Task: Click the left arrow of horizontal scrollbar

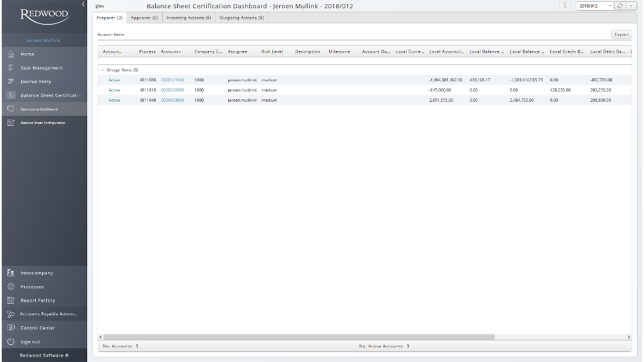Action: click(x=100, y=337)
